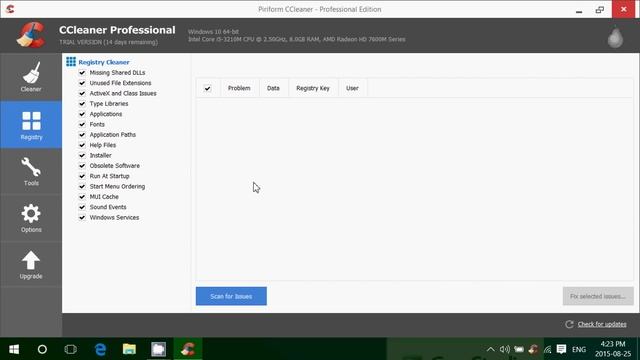Toggle Help Files checkbox
This screenshot has height=360, width=640.
[82, 145]
